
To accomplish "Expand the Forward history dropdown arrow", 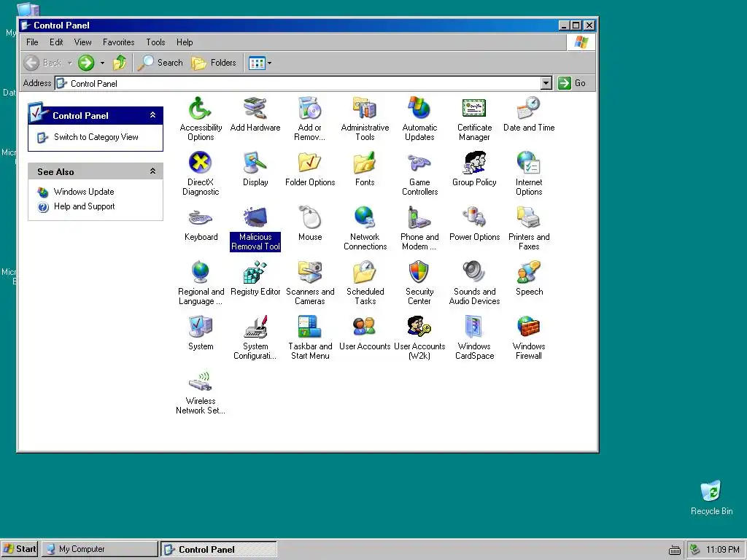I will coord(102,63).
